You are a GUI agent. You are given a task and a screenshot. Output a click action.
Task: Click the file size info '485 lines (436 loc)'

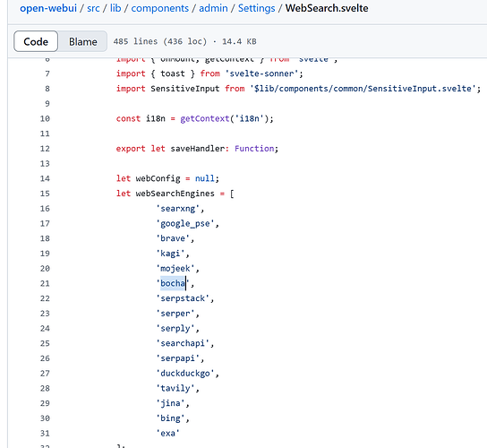[160, 41]
